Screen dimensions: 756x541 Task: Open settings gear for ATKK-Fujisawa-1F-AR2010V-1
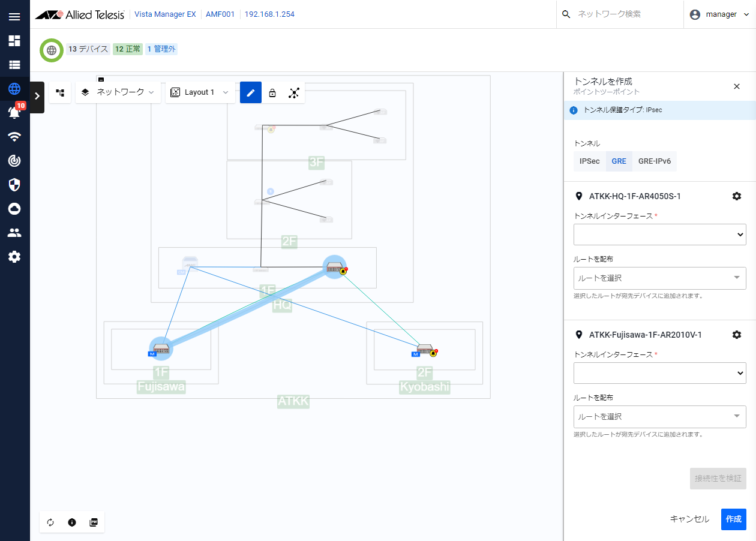(x=737, y=335)
